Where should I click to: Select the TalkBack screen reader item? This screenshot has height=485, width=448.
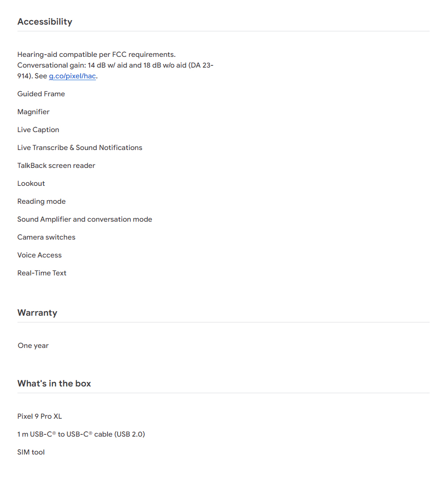(56, 166)
